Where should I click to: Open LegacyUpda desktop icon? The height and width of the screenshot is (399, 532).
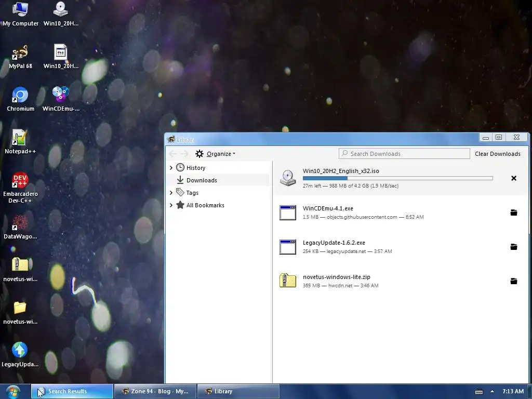pos(20,355)
